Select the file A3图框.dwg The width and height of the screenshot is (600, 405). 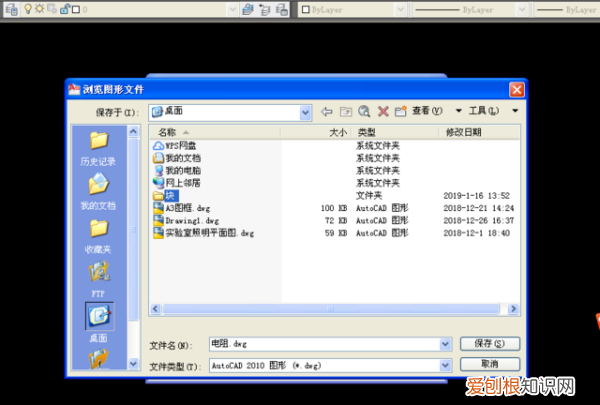pos(188,208)
